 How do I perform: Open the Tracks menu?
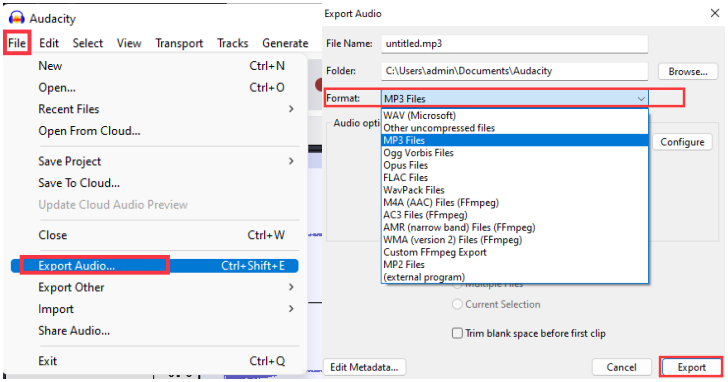pos(233,43)
